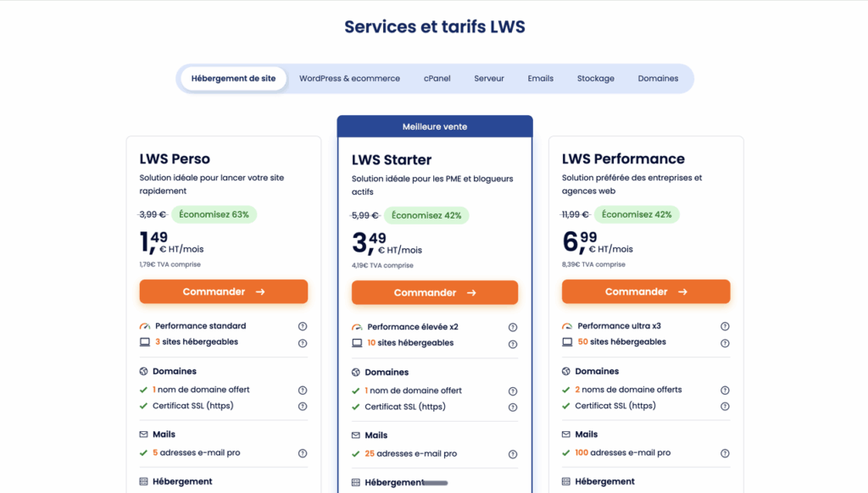Click help icon beside LWS Perso 1 nom de domaine offert
Screen dimensions: 868x493
303,391
